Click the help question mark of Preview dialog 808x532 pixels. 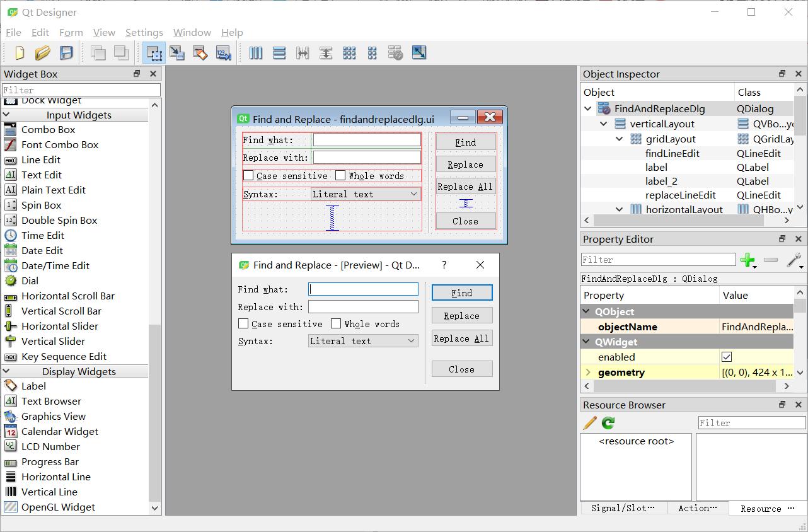(x=444, y=265)
